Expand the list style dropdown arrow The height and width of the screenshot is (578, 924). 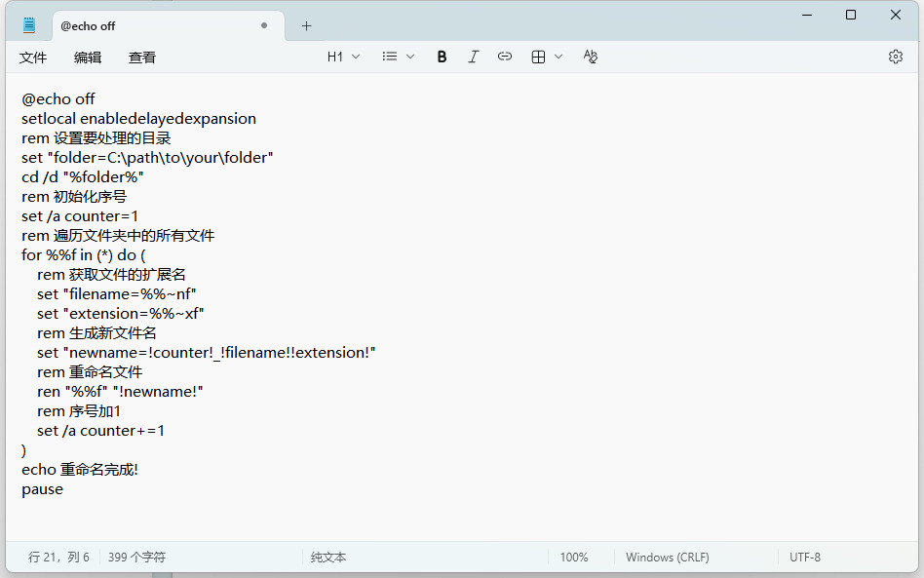click(x=410, y=57)
